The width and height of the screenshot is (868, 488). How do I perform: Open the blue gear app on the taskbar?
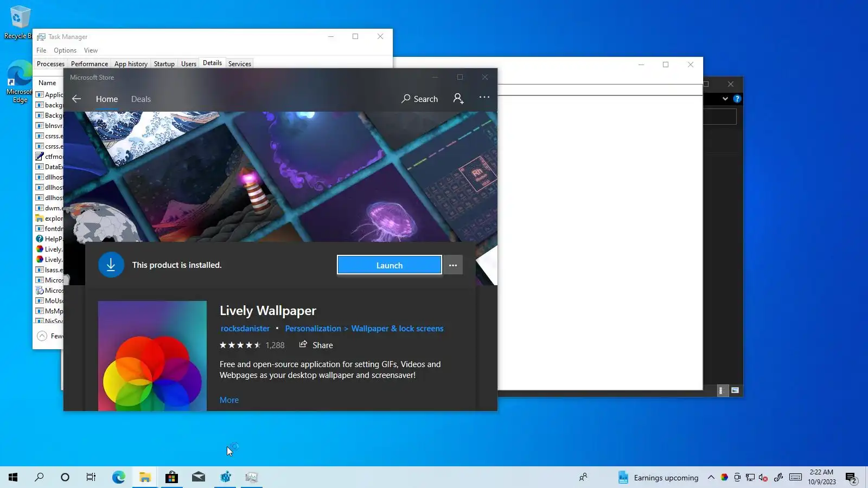point(225,477)
